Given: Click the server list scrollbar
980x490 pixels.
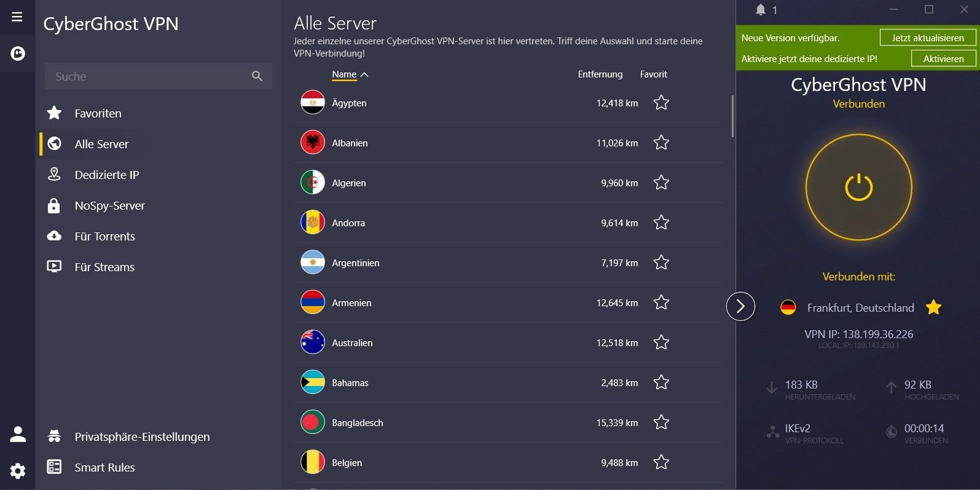Looking at the screenshot, I should (x=732, y=116).
